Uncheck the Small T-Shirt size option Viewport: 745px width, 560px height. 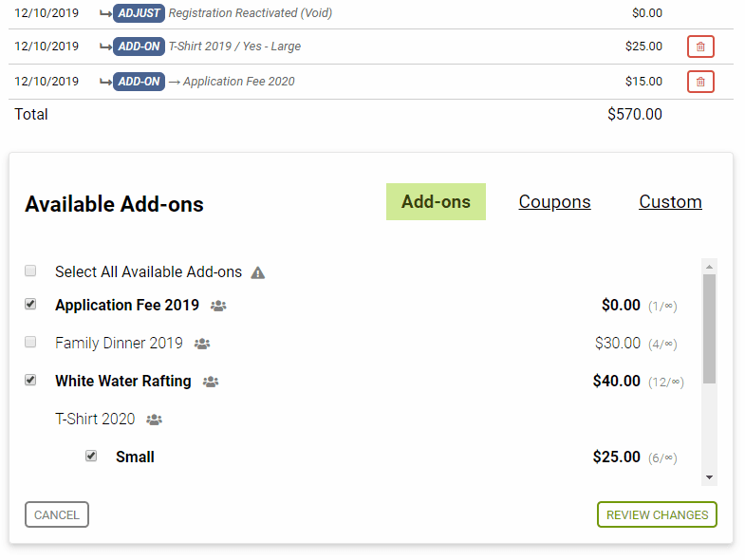[91, 457]
